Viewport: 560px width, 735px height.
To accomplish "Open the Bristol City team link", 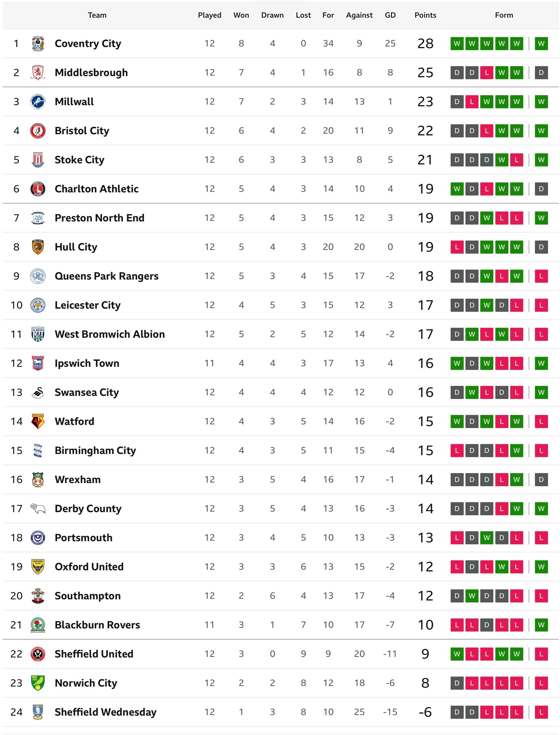I will pos(82,131).
